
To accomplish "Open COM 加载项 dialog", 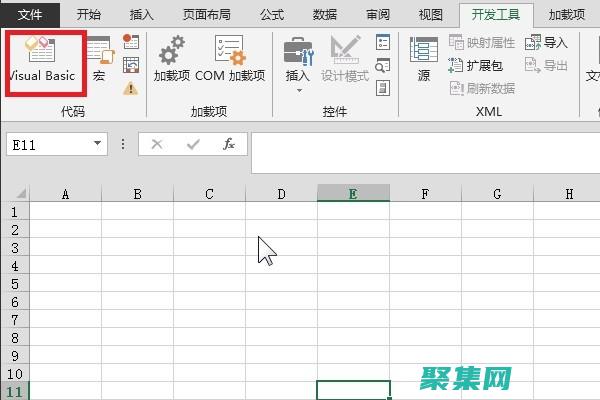I will pyautogui.click(x=230, y=58).
